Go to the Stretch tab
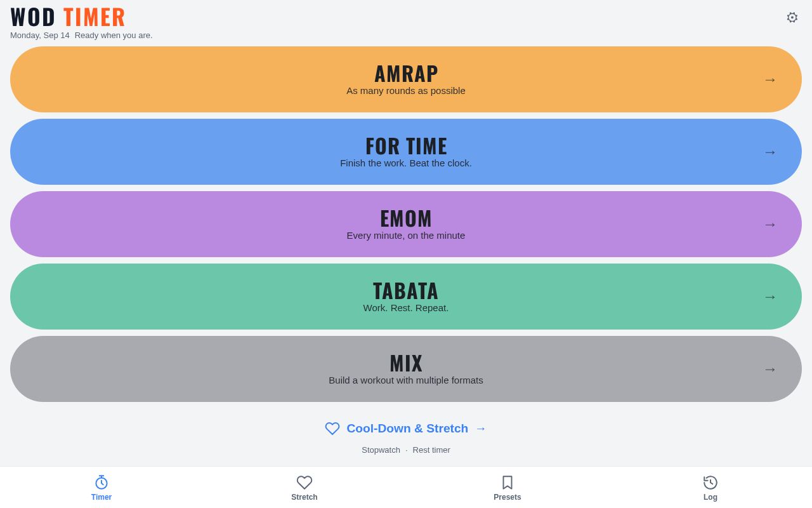This screenshot has height=508, width=812. tap(304, 488)
